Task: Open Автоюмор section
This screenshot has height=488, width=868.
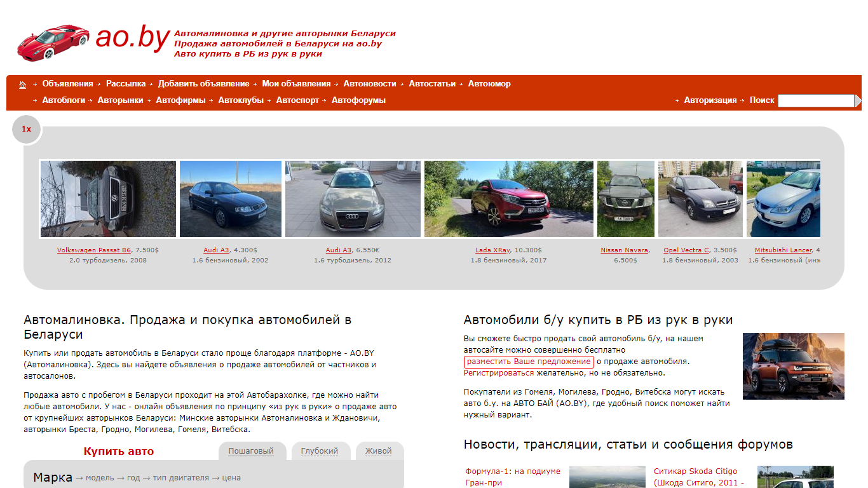Action: [x=489, y=84]
